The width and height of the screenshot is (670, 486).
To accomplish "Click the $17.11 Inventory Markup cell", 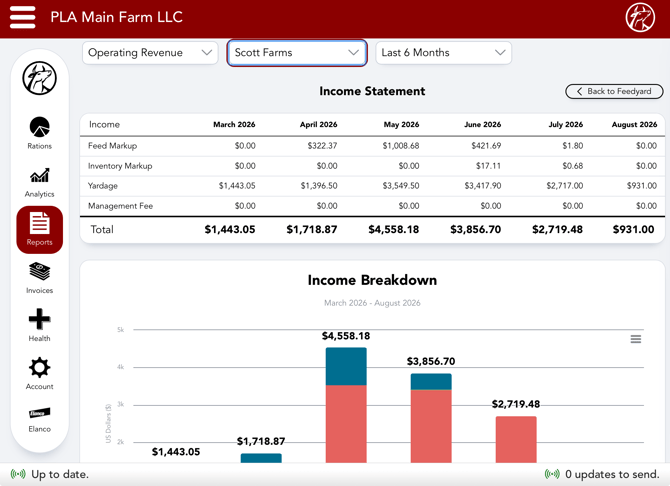I will pyautogui.click(x=488, y=166).
